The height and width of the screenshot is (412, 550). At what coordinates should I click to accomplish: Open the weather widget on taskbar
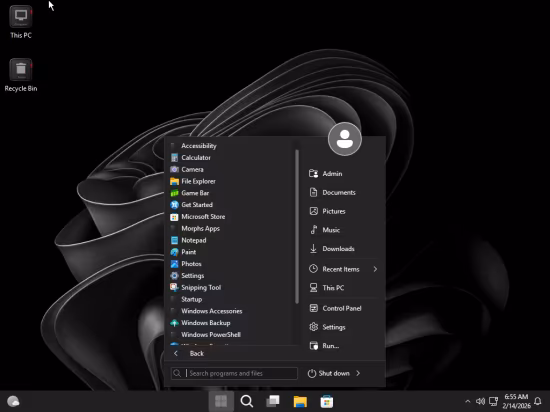pos(13,401)
